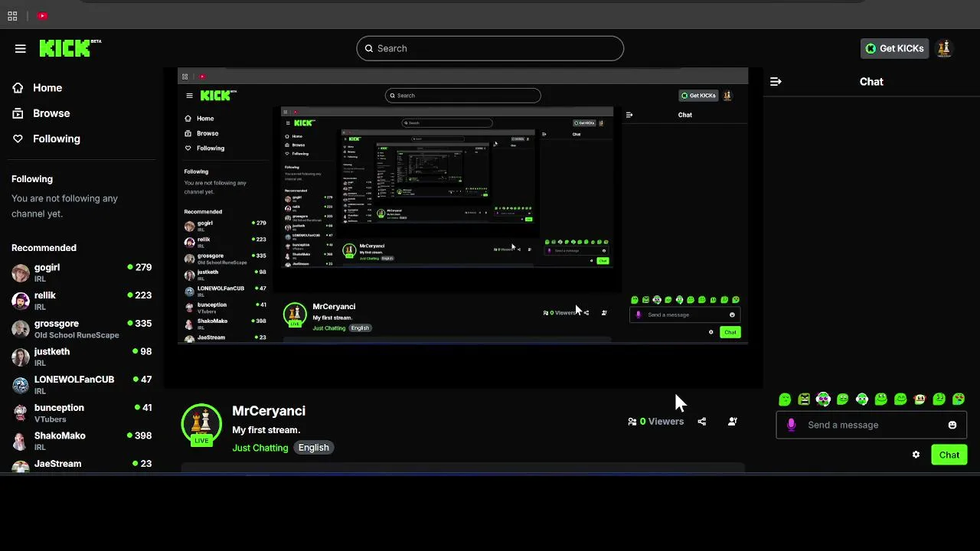980x551 pixels.
Task: Insert the fifth green emote wearing headphones
Action: click(862, 399)
